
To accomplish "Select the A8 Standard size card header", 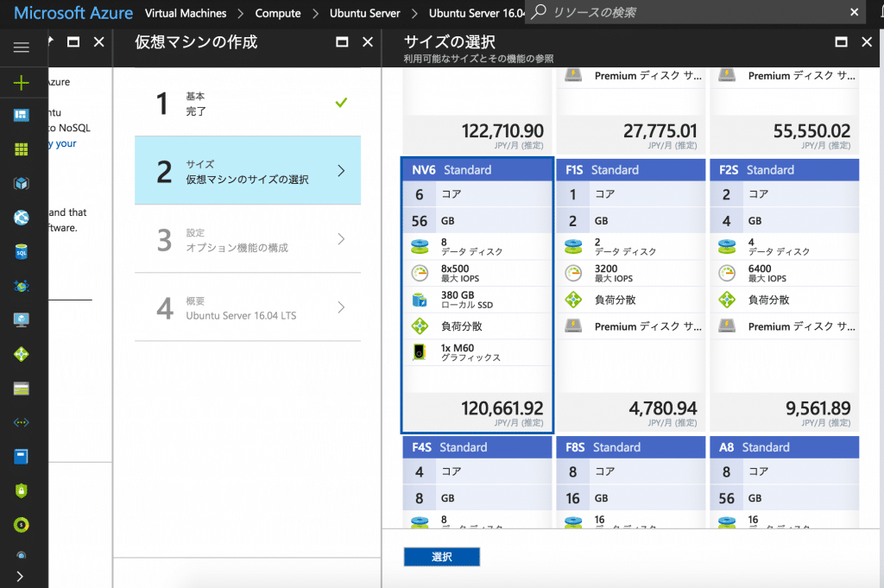I will click(x=784, y=447).
